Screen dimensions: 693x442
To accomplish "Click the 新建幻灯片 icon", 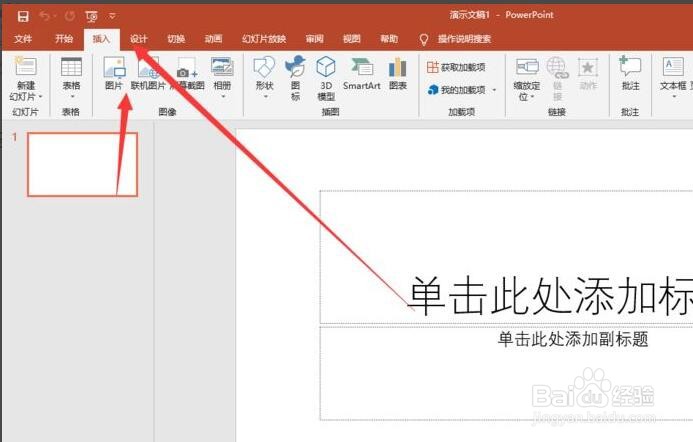I will (x=26, y=67).
